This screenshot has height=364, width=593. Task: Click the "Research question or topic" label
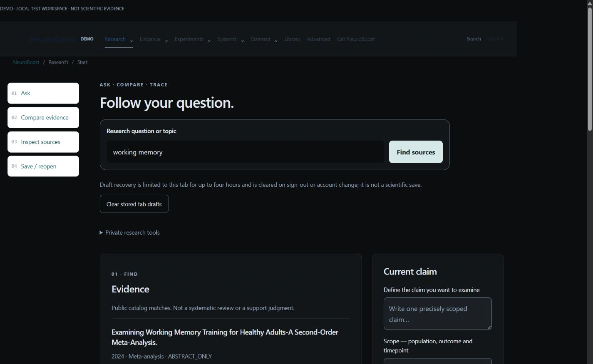(x=141, y=131)
